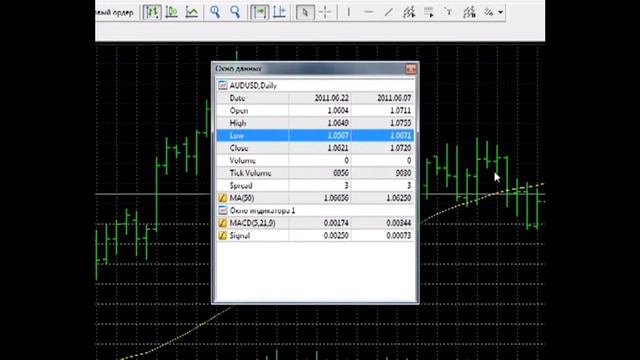Viewport: 640px width, 360px height.
Task: Click the MA(50) indicator icon
Action: 222,198
